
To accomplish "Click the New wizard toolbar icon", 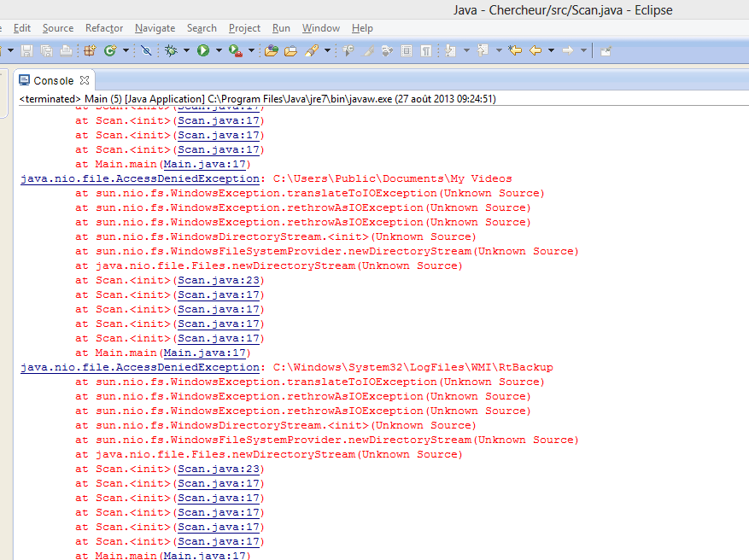I will [3, 50].
